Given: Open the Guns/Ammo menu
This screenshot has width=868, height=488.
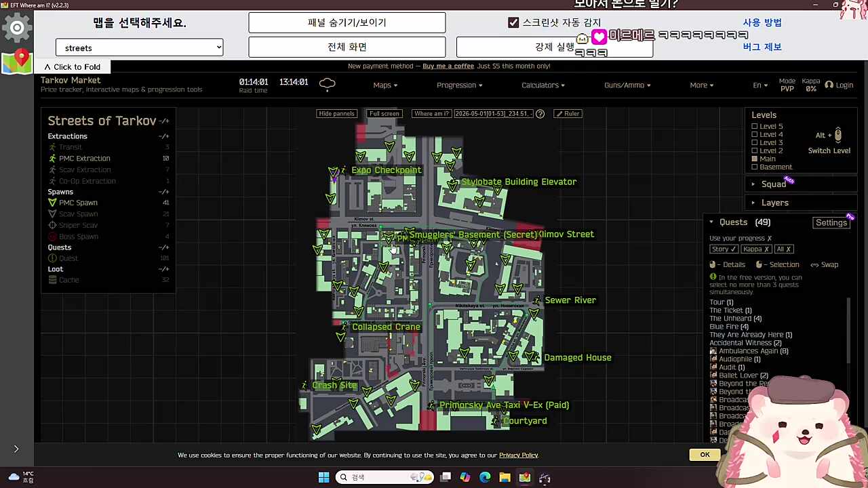Looking at the screenshot, I should pyautogui.click(x=627, y=85).
